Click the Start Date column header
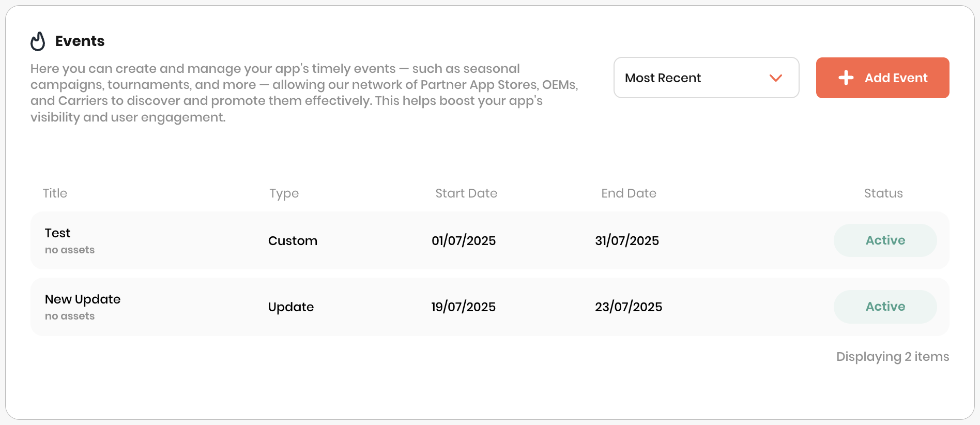Screen dimensions: 980x425 point(466,193)
